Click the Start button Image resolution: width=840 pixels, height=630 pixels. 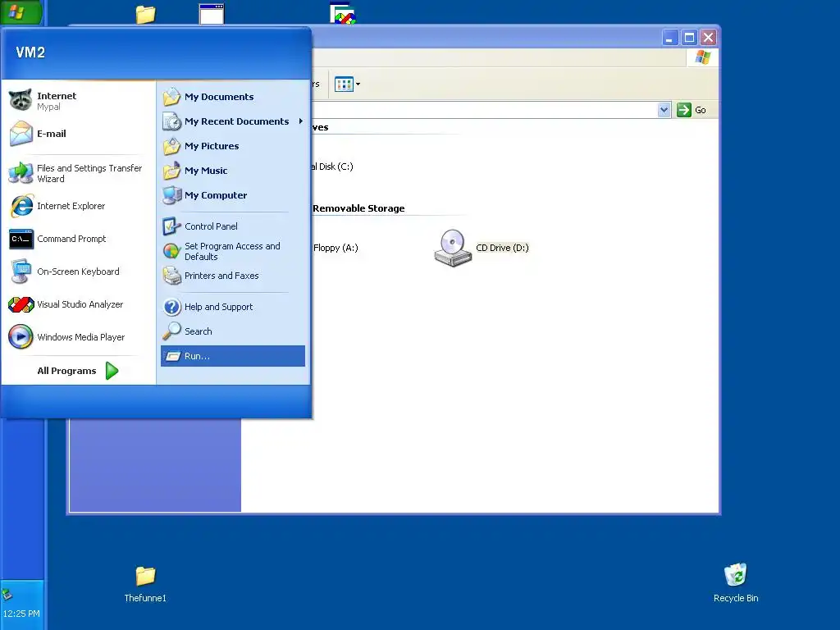click(21, 11)
